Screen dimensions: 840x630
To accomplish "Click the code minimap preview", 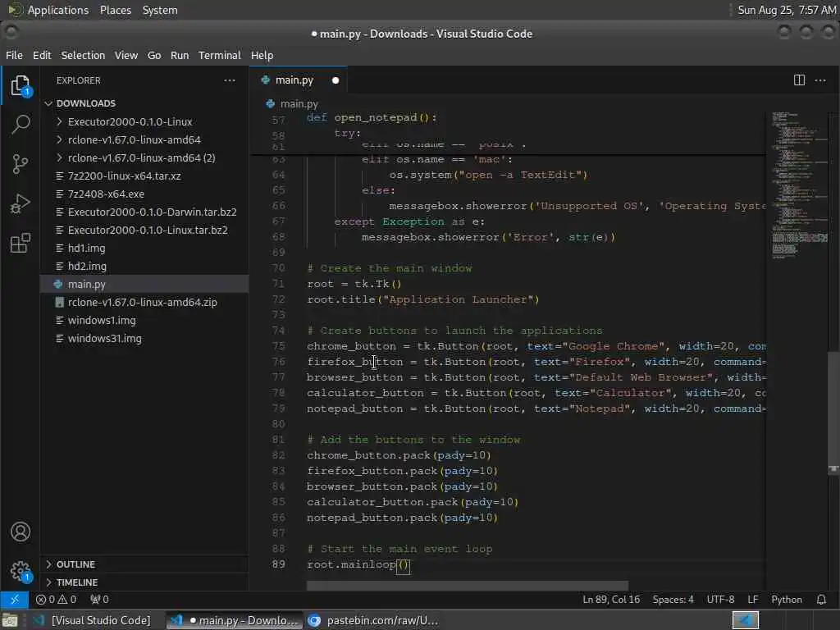I will click(x=799, y=185).
